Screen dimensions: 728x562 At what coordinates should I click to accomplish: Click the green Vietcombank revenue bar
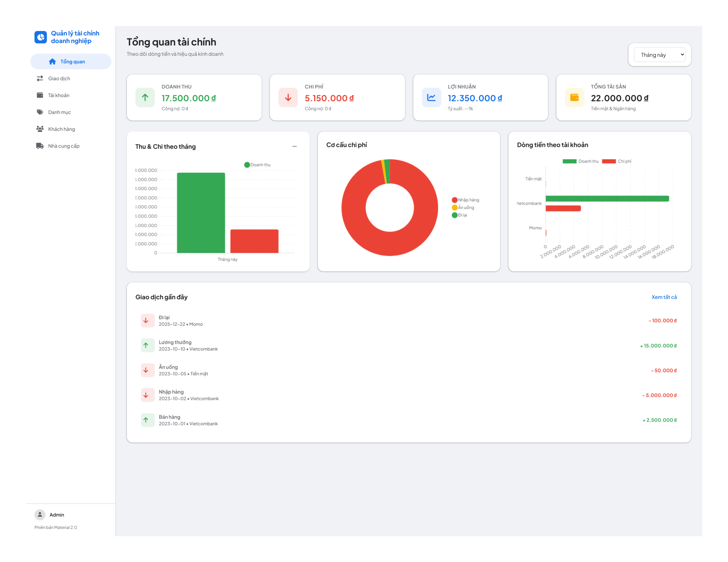pos(607,199)
